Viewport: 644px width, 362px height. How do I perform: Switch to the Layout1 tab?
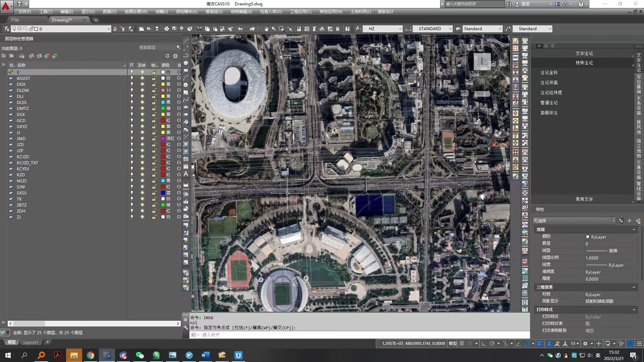pos(31,342)
